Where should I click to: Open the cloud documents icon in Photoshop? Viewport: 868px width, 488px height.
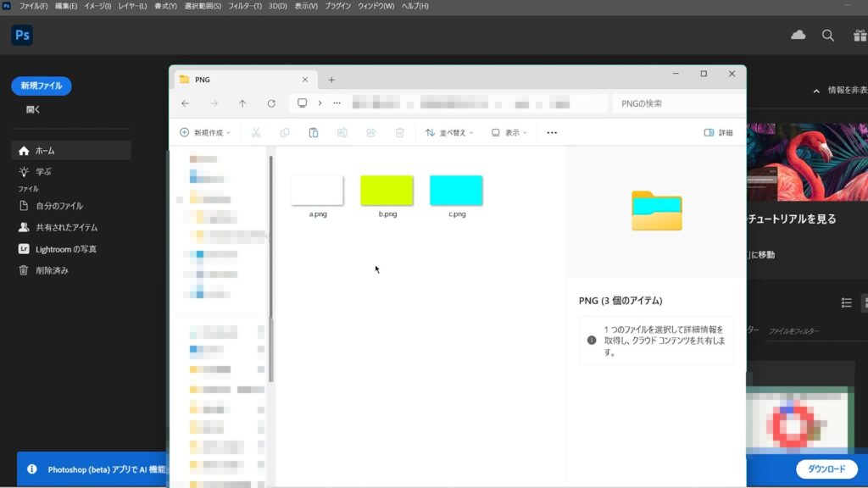[x=798, y=35]
